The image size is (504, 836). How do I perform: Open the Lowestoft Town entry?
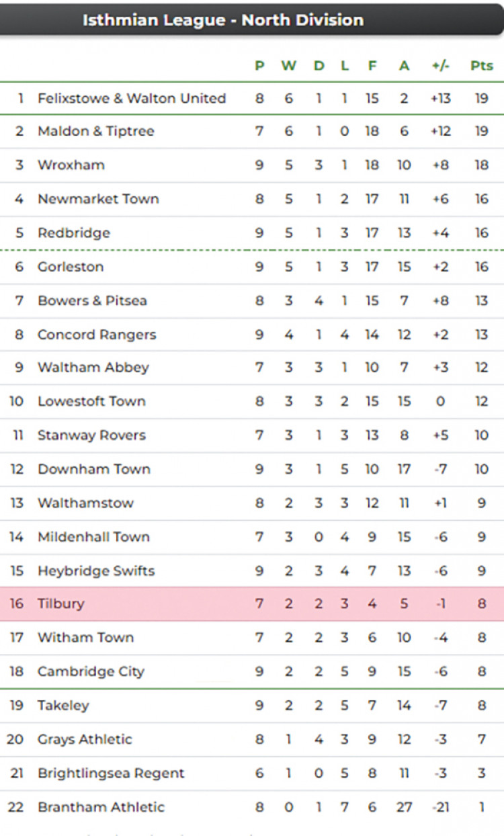[91, 401]
